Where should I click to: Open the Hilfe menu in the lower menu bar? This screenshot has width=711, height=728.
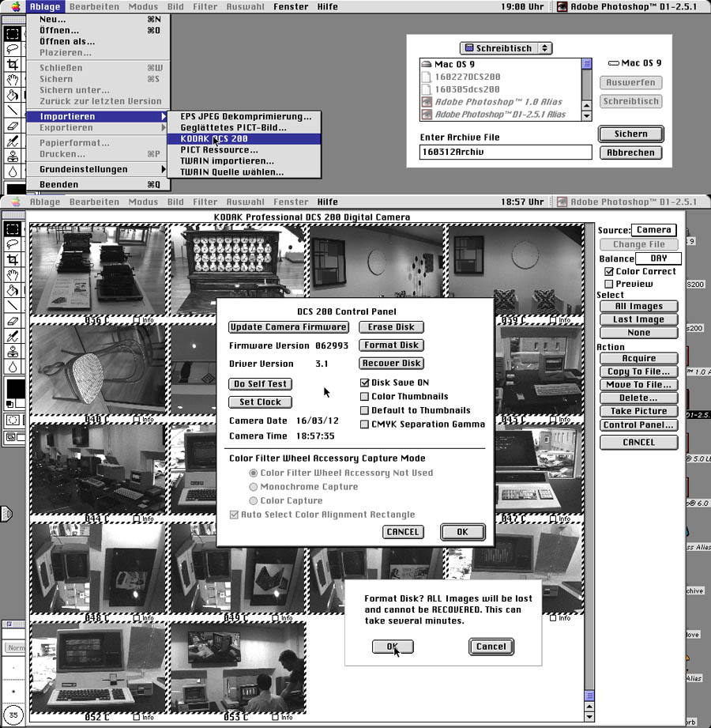pyautogui.click(x=328, y=202)
